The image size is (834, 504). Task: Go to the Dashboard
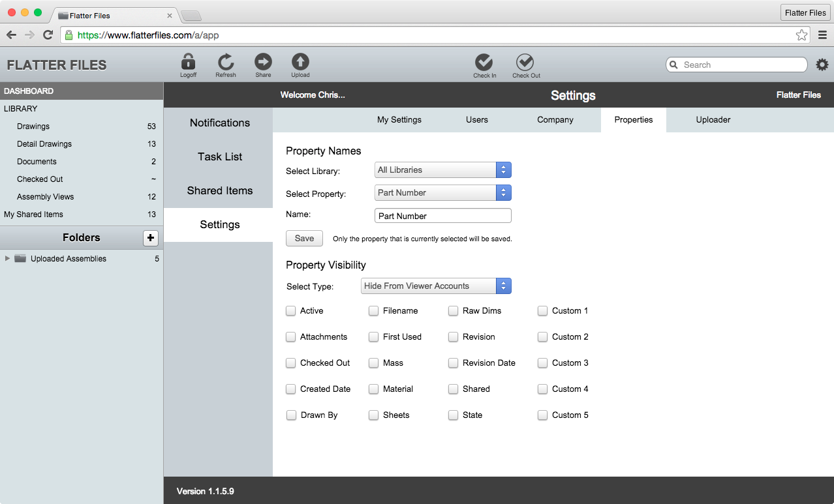82,91
